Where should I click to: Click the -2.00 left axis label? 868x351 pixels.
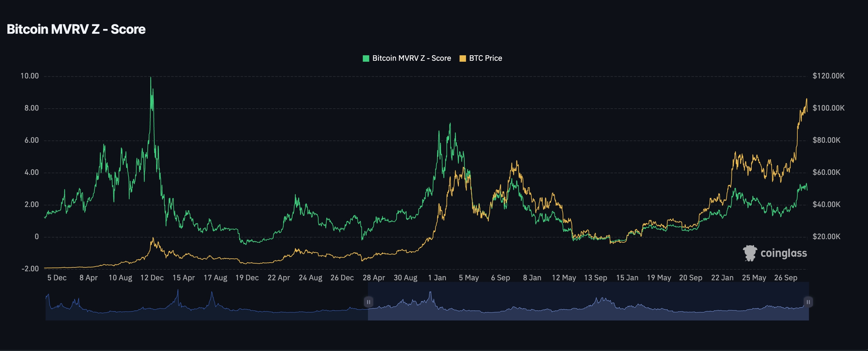click(30, 269)
